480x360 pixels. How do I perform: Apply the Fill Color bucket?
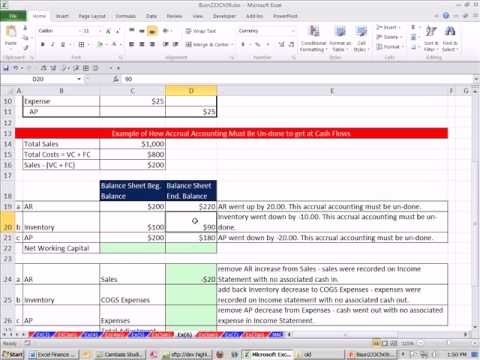click(x=99, y=44)
